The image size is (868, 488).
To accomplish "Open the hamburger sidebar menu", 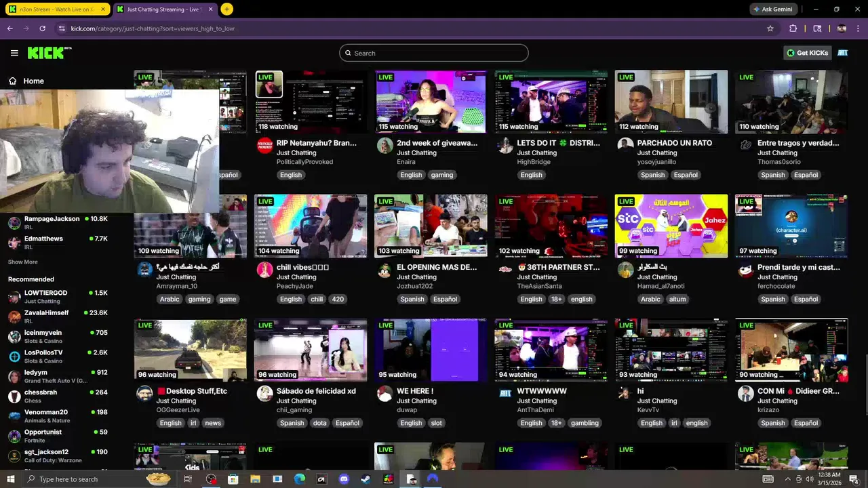I will [14, 53].
